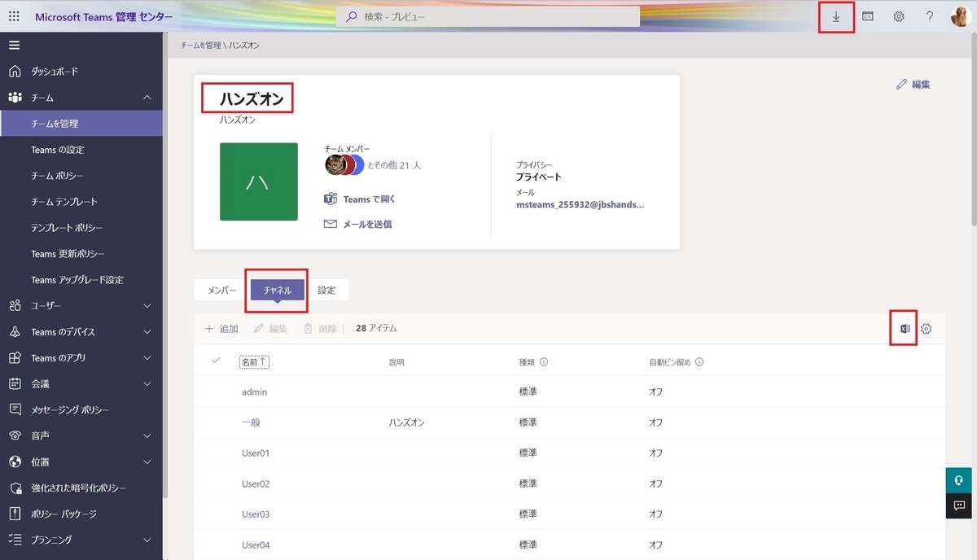
Task: Click the page vertical scrollbar
Action: [973, 130]
